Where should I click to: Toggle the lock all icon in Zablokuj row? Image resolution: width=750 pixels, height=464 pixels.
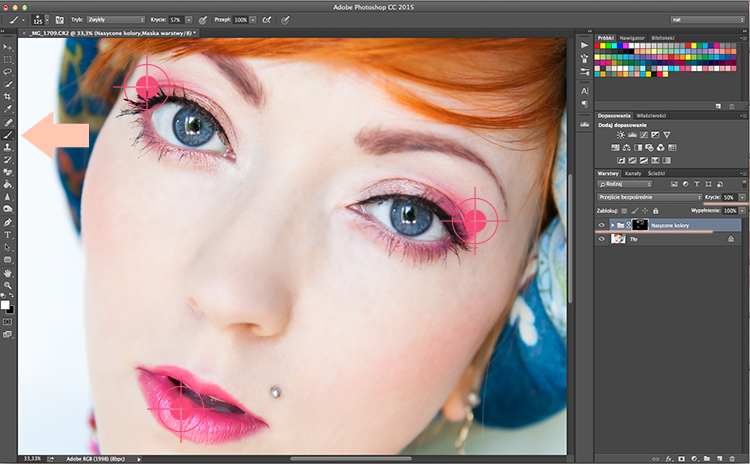[x=655, y=210]
